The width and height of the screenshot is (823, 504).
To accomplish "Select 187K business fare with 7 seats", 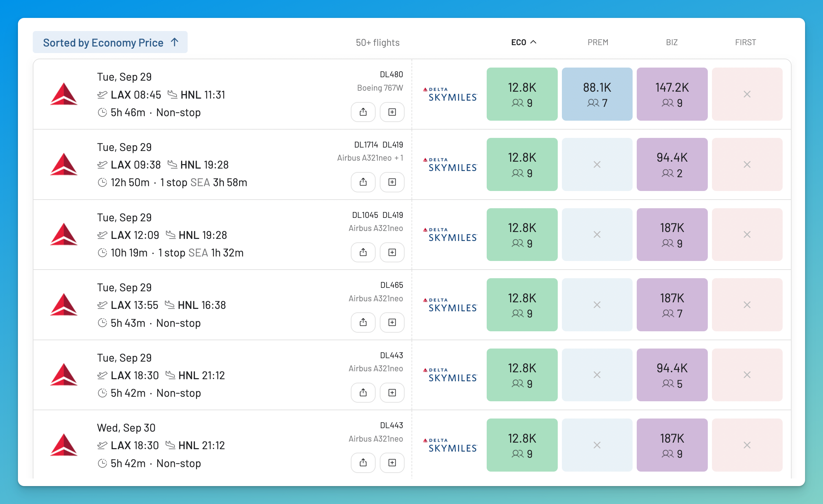I will pyautogui.click(x=672, y=305).
